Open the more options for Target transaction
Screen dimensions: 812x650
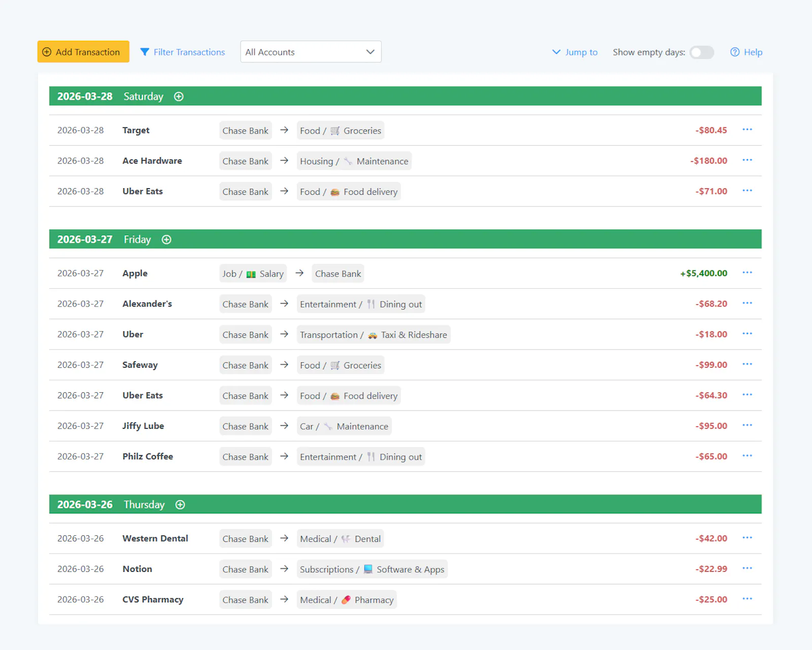[x=747, y=130]
